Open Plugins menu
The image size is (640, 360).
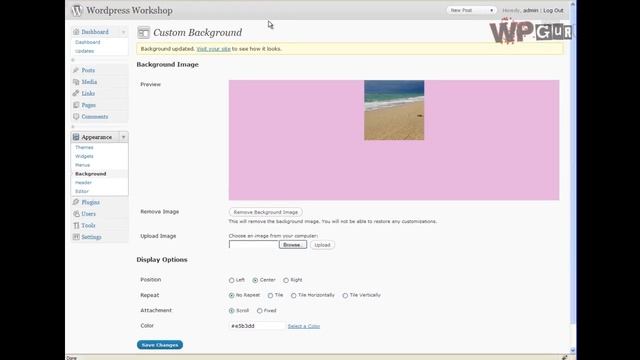(x=91, y=202)
